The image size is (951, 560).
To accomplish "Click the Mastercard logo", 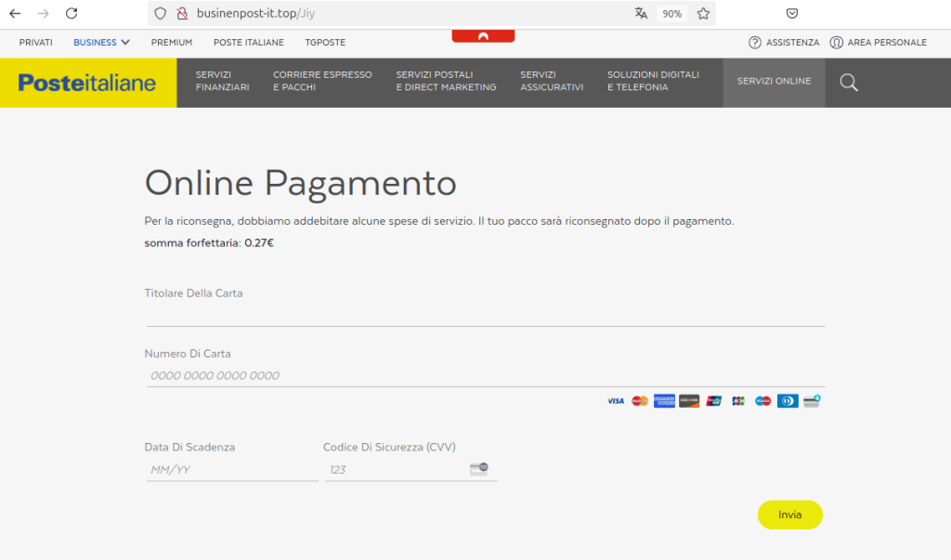I will 640,401.
